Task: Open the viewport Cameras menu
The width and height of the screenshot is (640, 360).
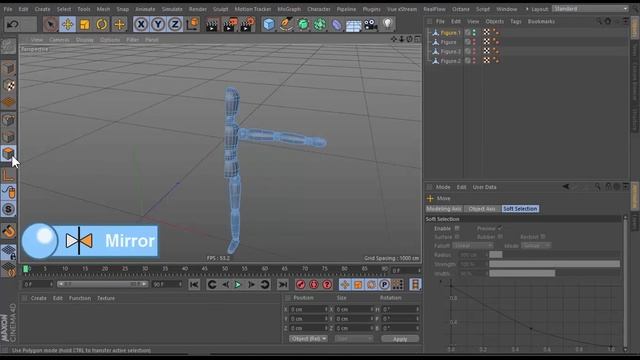Action: (x=60, y=40)
